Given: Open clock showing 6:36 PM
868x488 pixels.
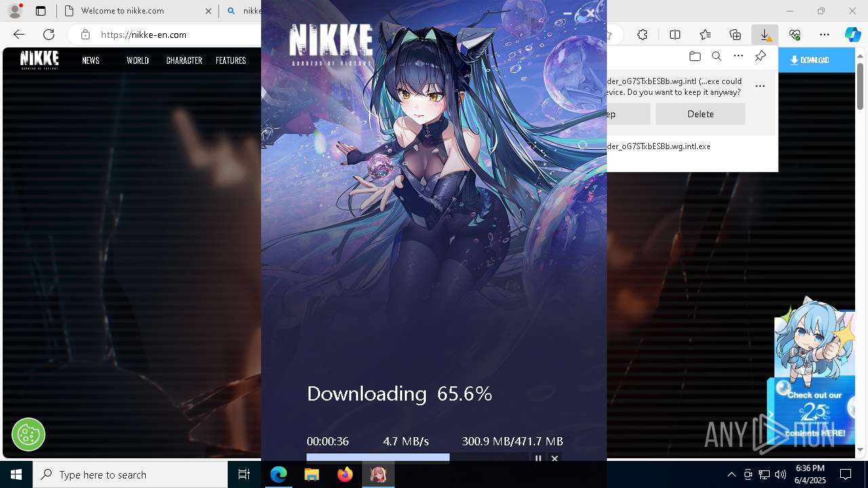Looking at the screenshot, I should click(810, 474).
